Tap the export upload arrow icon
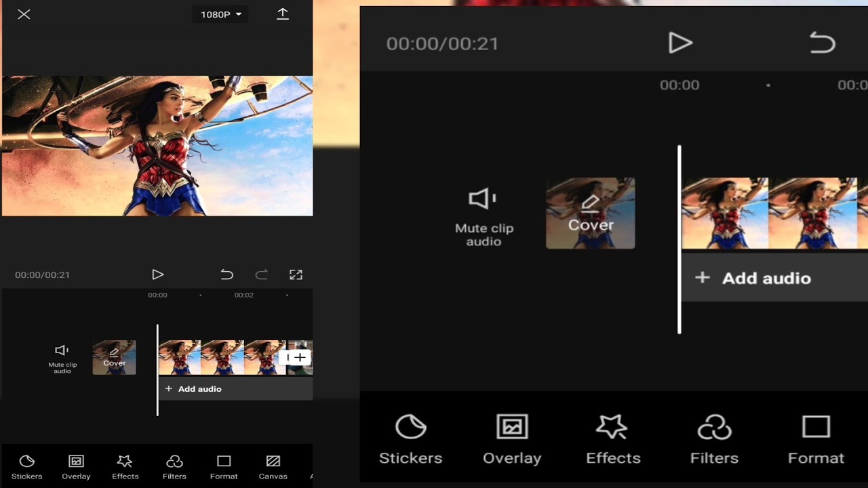The height and width of the screenshot is (488, 868). 283,14
